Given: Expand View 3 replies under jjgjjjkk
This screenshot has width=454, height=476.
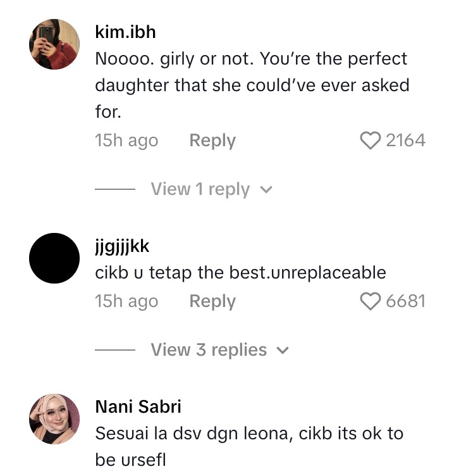Looking at the screenshot, I should (209, 350).
